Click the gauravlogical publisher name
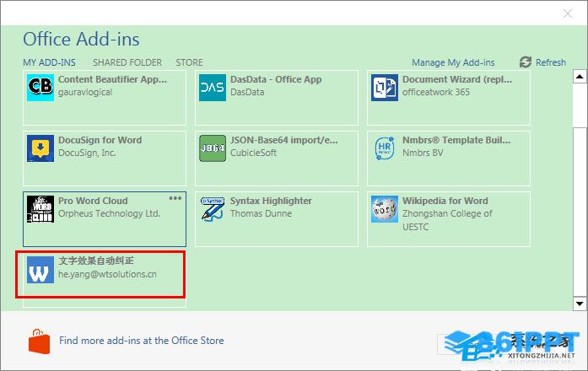The width and height of the screenshot is (588, 371). 85,92
